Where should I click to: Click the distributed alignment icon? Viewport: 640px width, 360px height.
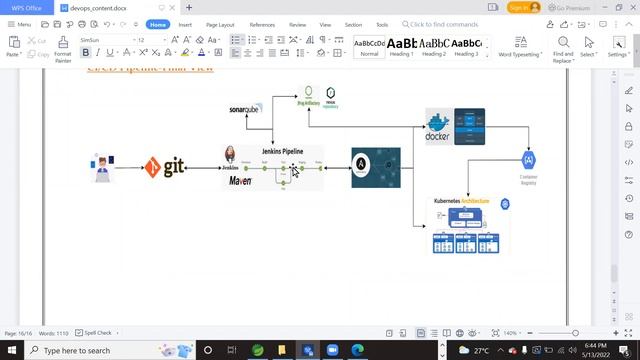(x=284, y=53)
